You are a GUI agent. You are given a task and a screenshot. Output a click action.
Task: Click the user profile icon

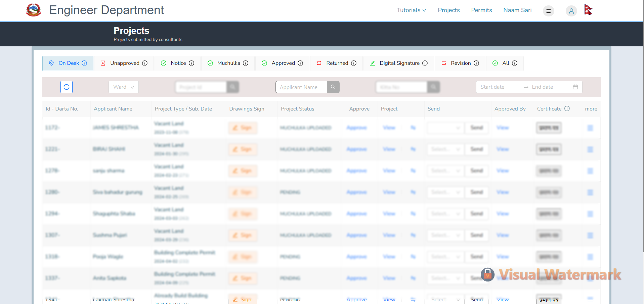[x=571, y=11]
